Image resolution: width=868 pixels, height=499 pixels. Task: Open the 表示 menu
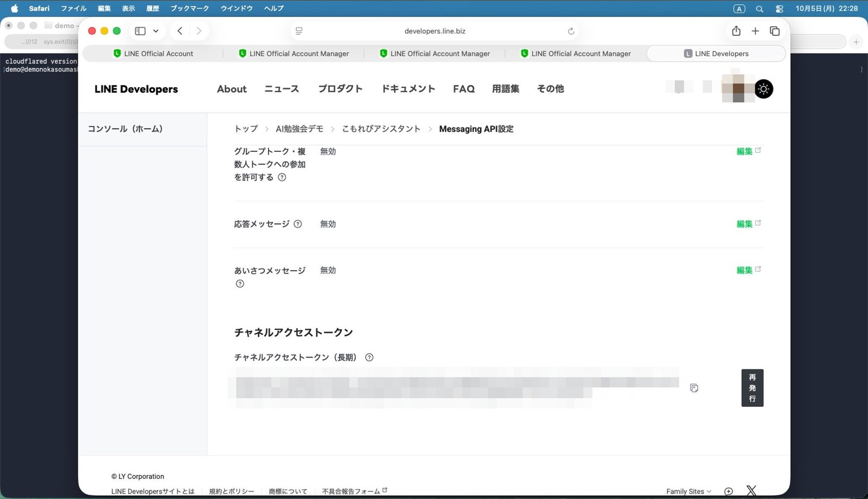(x=129, y=8)
